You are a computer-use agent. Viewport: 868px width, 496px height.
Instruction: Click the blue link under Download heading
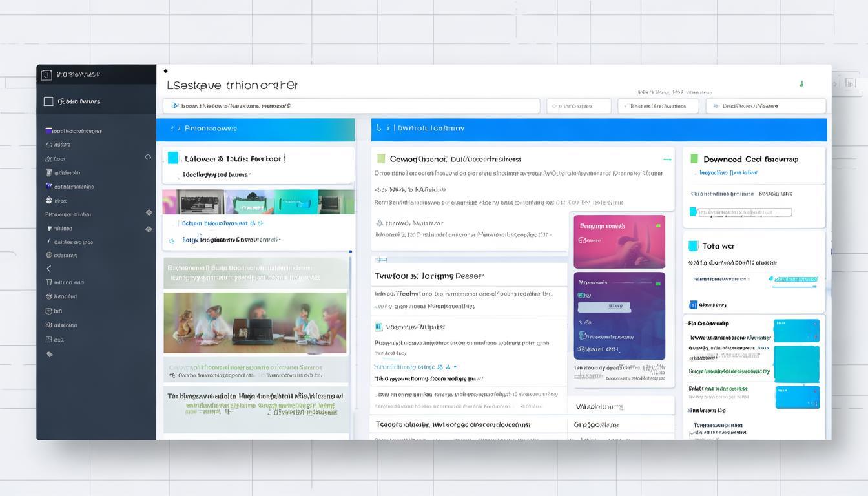click(728, 173)
